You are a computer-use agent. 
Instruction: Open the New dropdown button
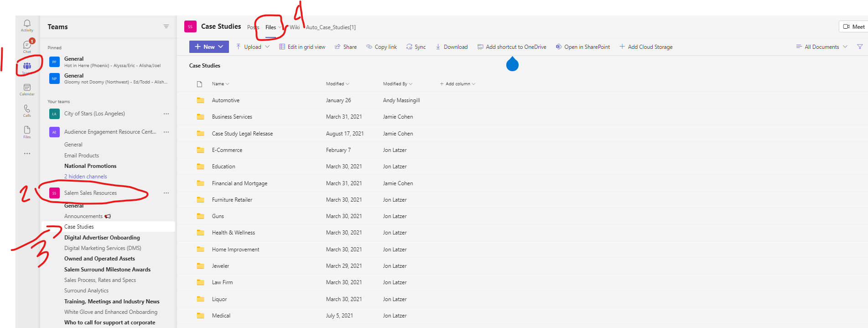[x=209, y=47]
